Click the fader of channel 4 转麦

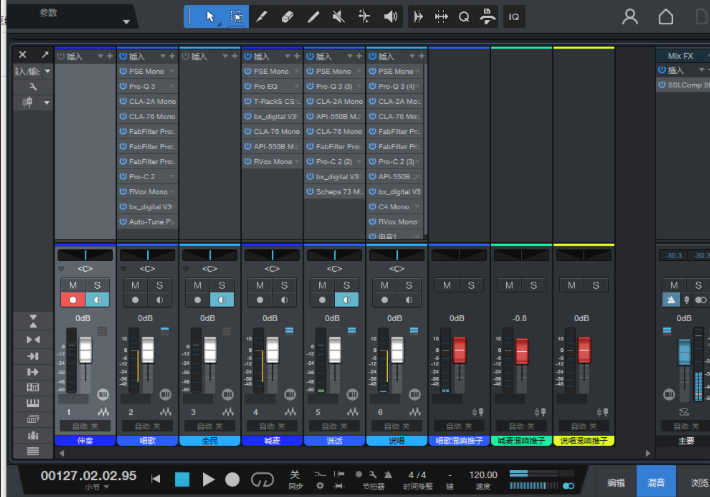coord(272,349)
